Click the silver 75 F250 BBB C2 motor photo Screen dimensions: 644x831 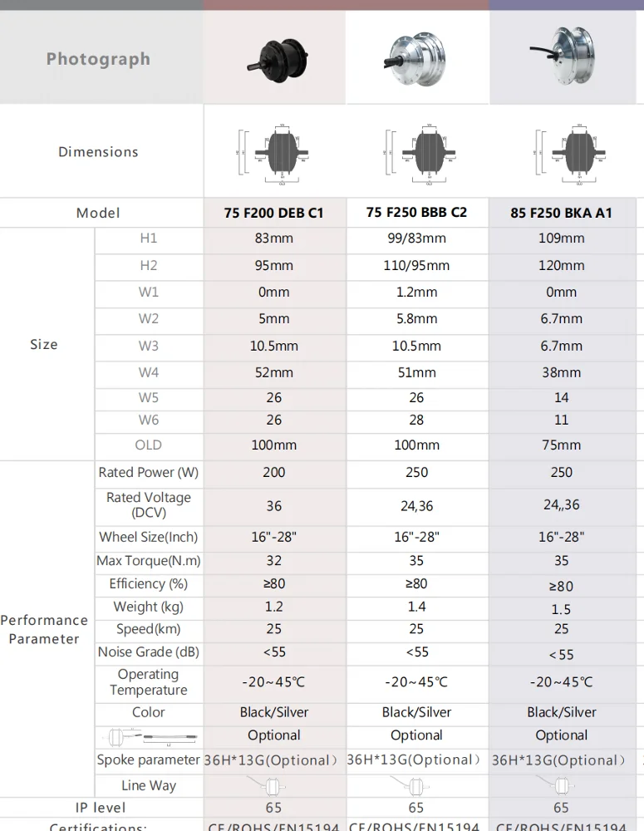pos(416,58)
